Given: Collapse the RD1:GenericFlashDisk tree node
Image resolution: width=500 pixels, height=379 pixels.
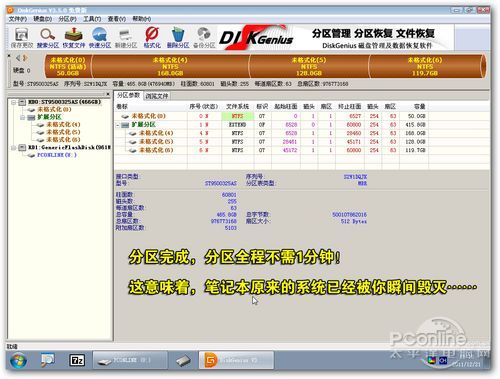Looking at the screenshot, I should point(14,147).
